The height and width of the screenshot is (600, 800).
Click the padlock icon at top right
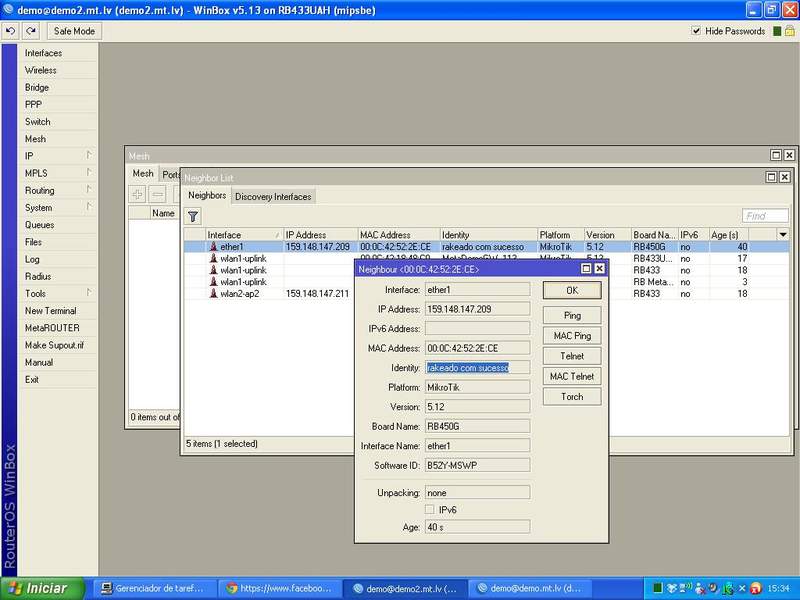pos(790,31)
